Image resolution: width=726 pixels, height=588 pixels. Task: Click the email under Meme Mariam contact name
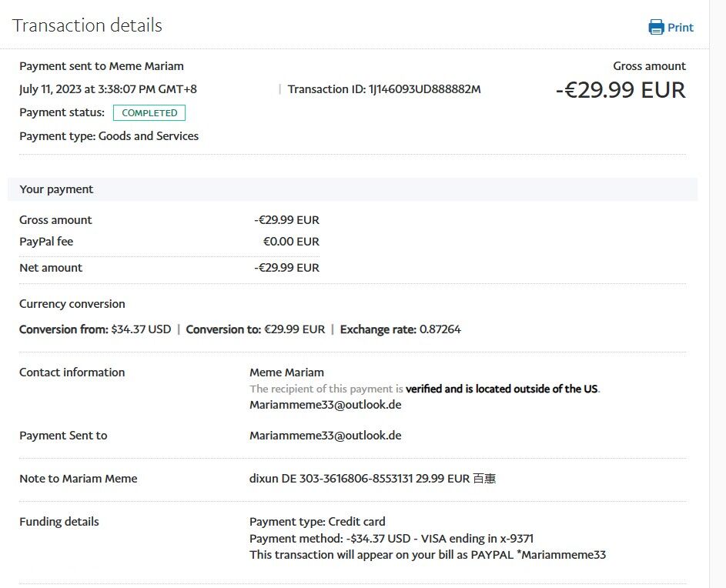(x=325, y=405)
